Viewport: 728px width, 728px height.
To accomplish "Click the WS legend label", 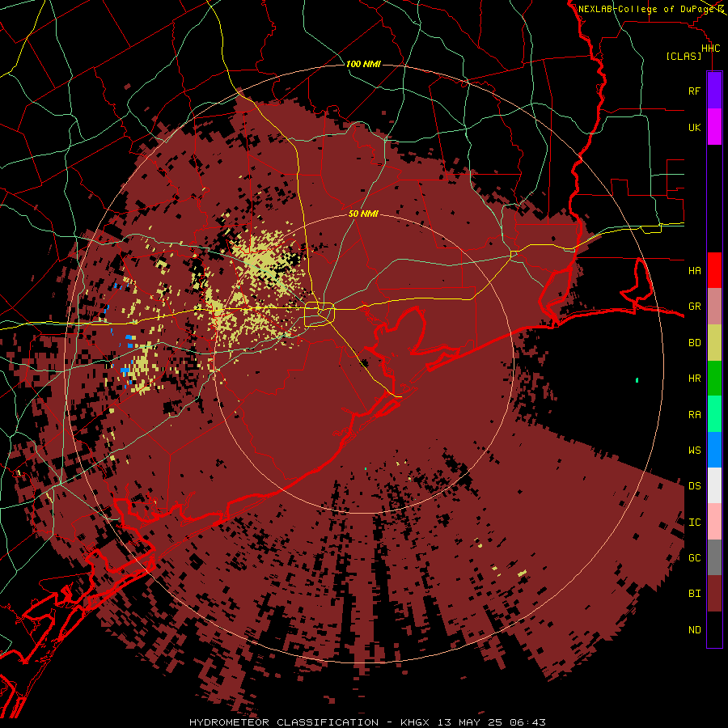I will (695, 450).
